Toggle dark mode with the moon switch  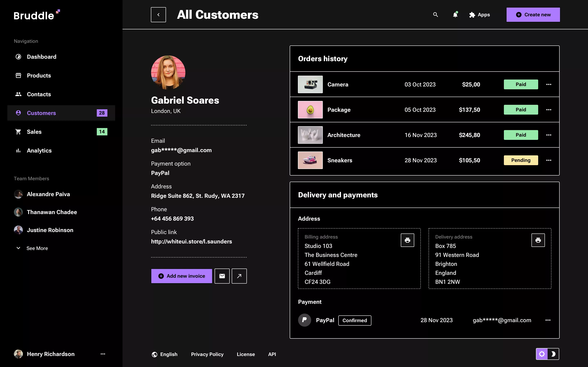(x=553, y=354)
